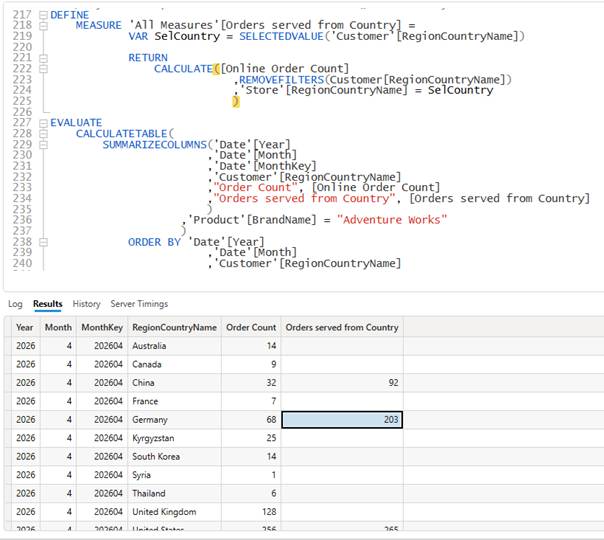Select the Syria country cell

[x=174, y=475]
